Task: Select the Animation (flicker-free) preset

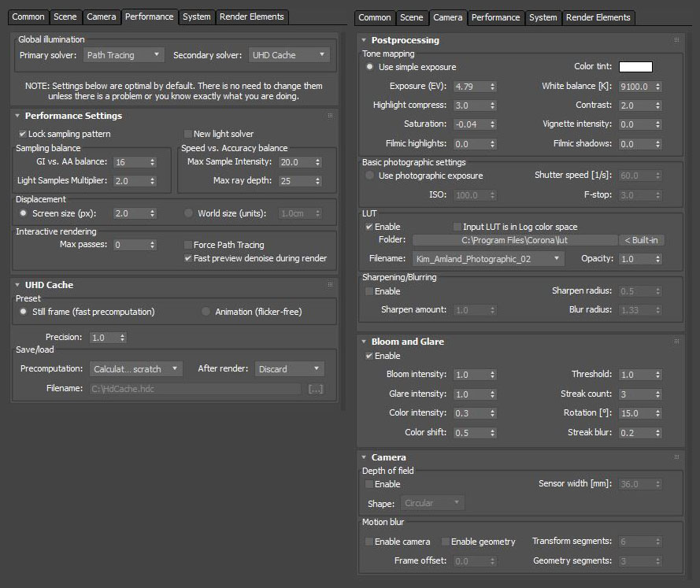Action: point(206,312)
